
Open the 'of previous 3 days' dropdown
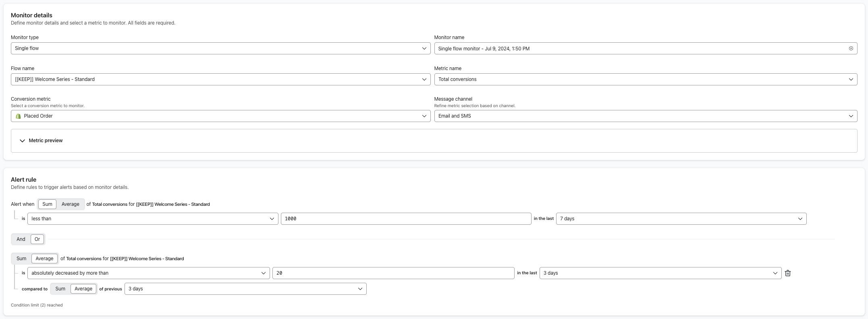tap(245, 289)
